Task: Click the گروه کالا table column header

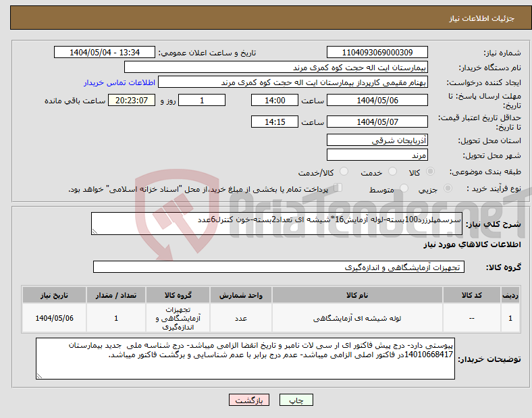Action: click(178, 295)
